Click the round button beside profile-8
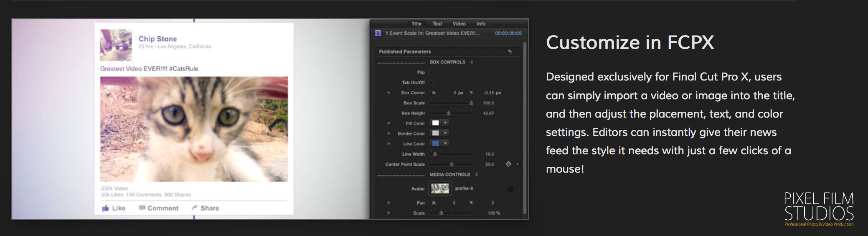Viewport: 868px width, 236px height. click(510, 189)
